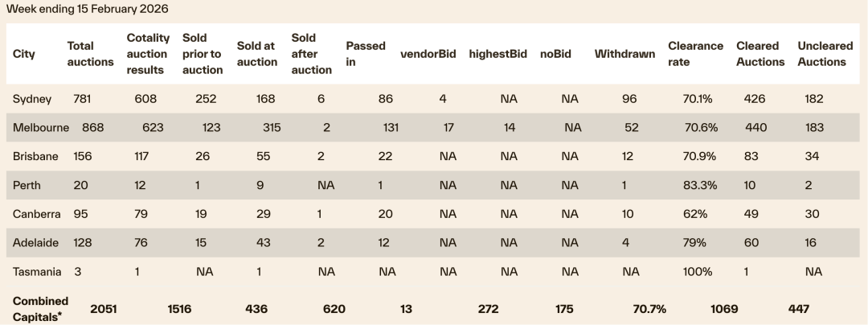Screen dimensions: 868x325
Task: Click the Sold prior to auction header
Action: coord(203,54)
